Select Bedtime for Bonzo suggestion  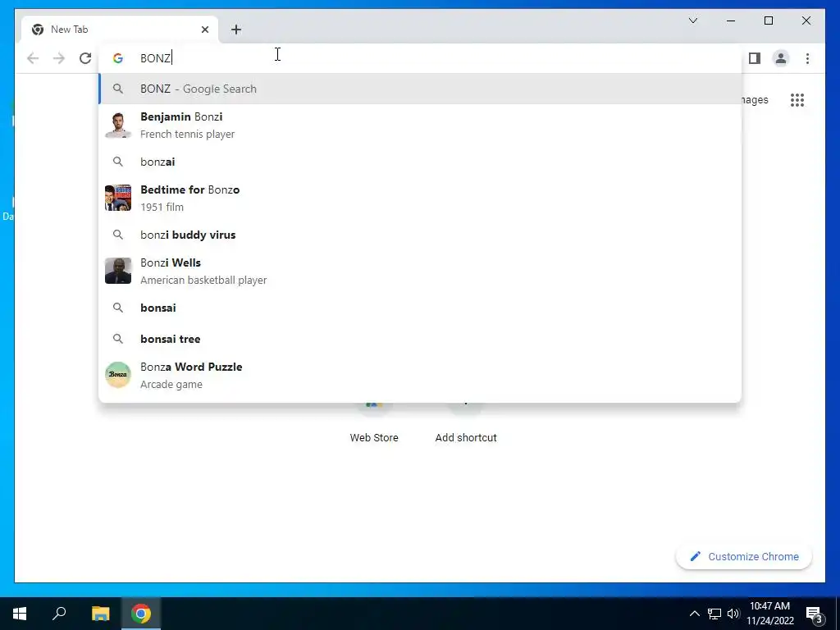click(x=421, y=199)
